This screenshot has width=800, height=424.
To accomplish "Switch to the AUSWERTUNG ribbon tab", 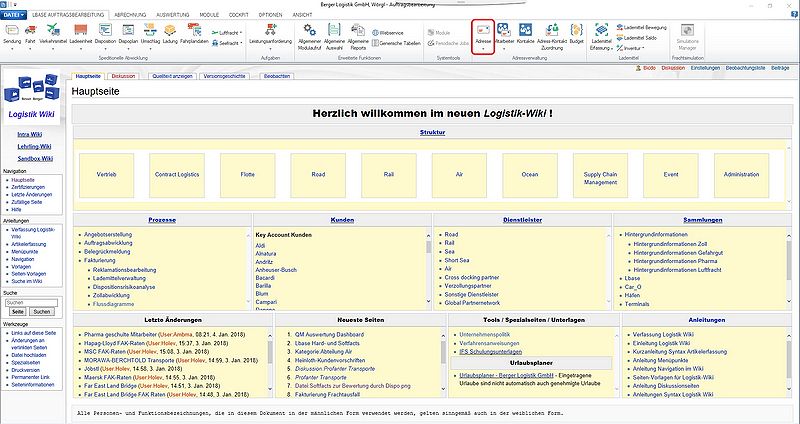I will (x=172, y=15).
